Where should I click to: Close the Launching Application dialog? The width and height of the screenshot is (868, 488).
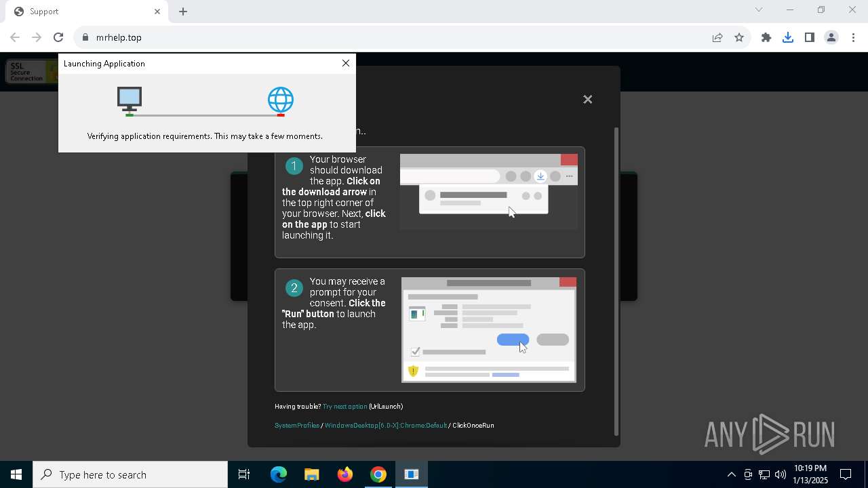pyautogui.click(x=346, y=63)
